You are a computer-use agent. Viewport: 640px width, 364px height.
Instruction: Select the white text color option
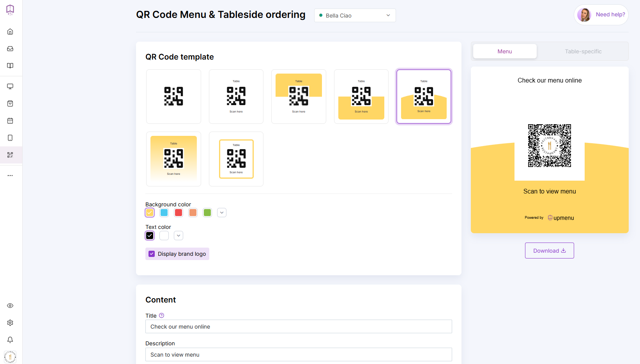pos(164,236)
